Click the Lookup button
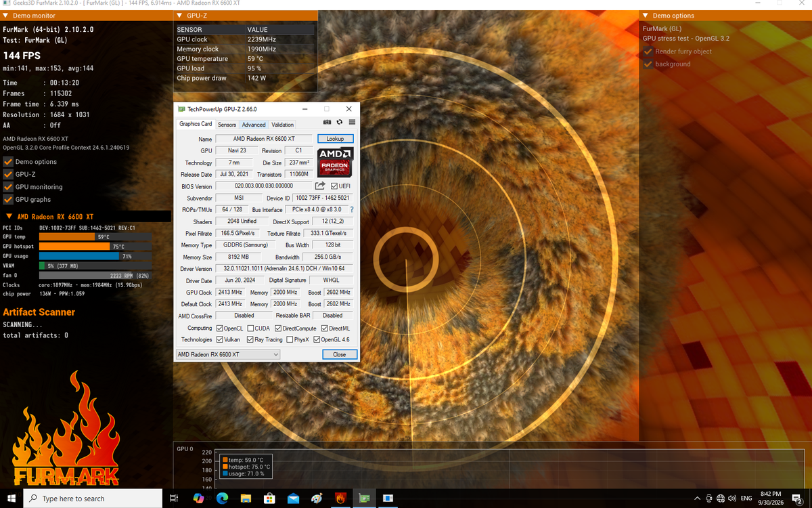 point(336,139)
